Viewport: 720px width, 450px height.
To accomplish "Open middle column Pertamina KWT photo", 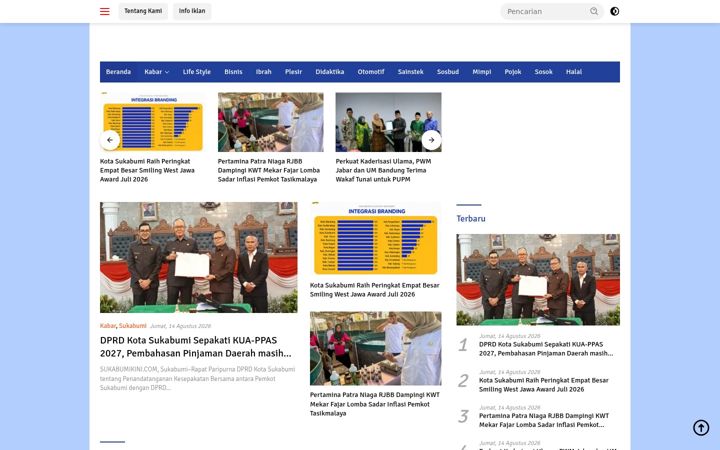I will (376, 349).
